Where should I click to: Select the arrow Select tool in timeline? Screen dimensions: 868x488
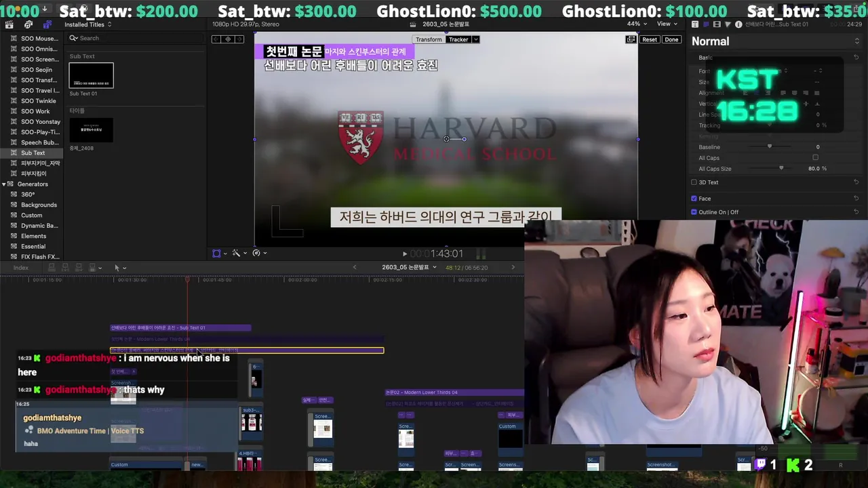click(117, 268)
